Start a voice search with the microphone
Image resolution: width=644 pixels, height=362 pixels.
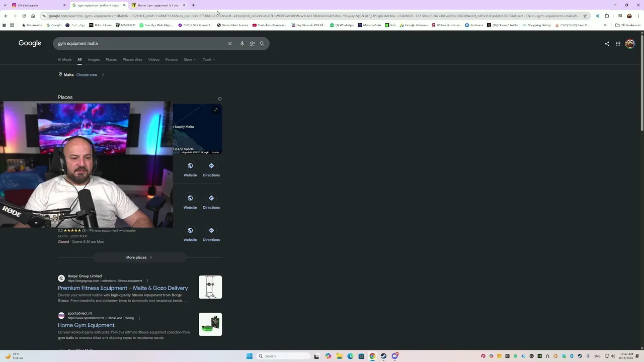pos(242,44)
